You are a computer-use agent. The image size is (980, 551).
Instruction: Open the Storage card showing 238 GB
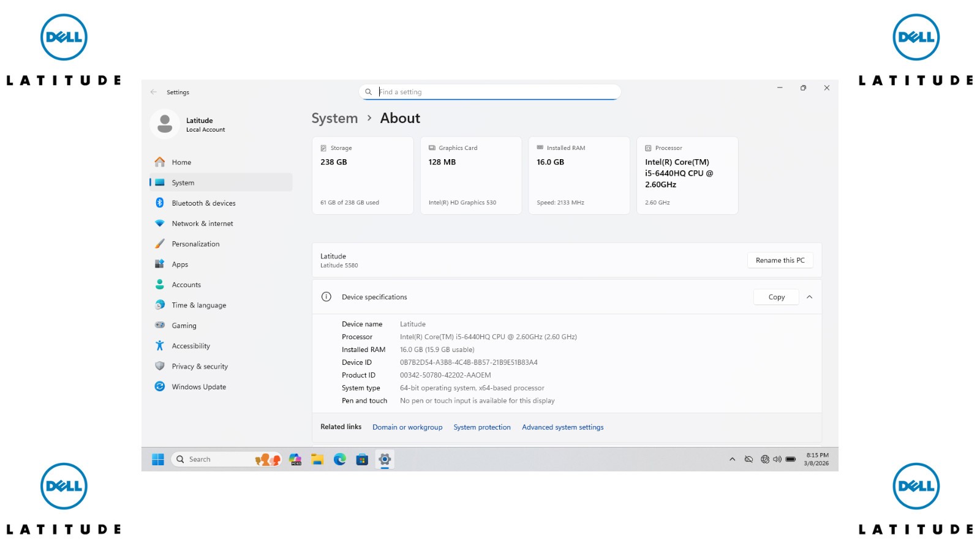363,176
